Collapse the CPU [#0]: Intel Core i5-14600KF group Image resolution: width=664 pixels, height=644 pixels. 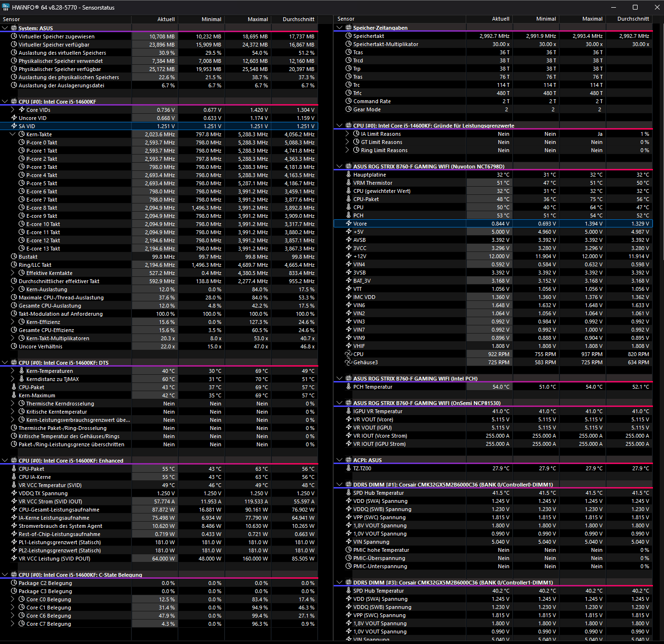coord(5,102)
